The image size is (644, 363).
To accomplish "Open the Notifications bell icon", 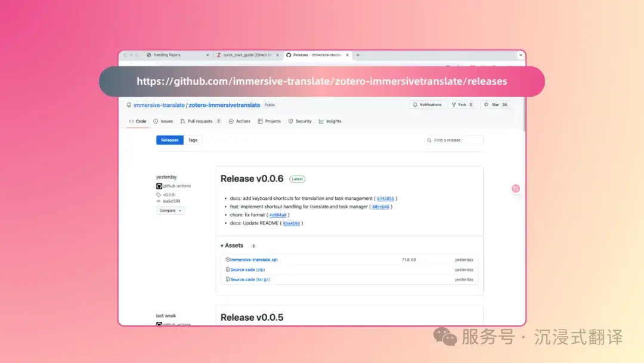I will tap(415, 104).
